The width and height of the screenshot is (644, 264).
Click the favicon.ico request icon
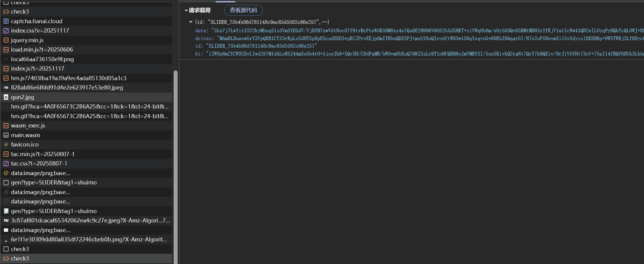tap(6, 145)
